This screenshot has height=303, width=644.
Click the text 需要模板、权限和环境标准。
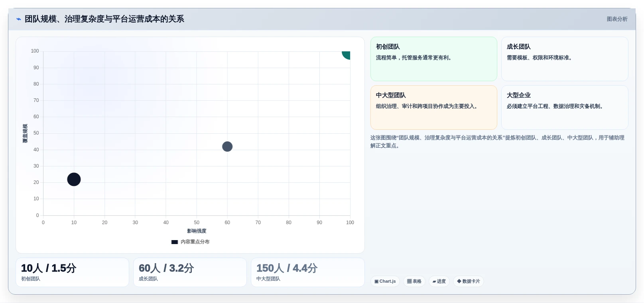point(540,58)
